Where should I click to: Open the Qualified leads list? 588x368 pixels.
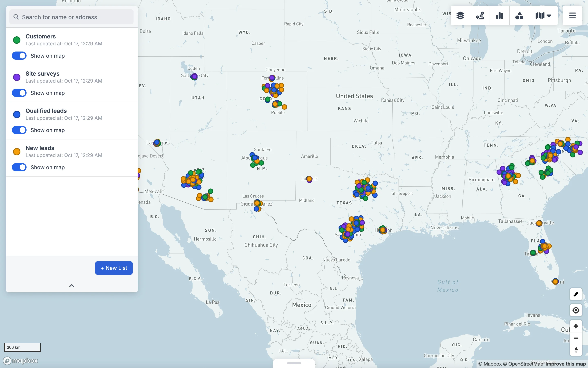click(46, 111)
